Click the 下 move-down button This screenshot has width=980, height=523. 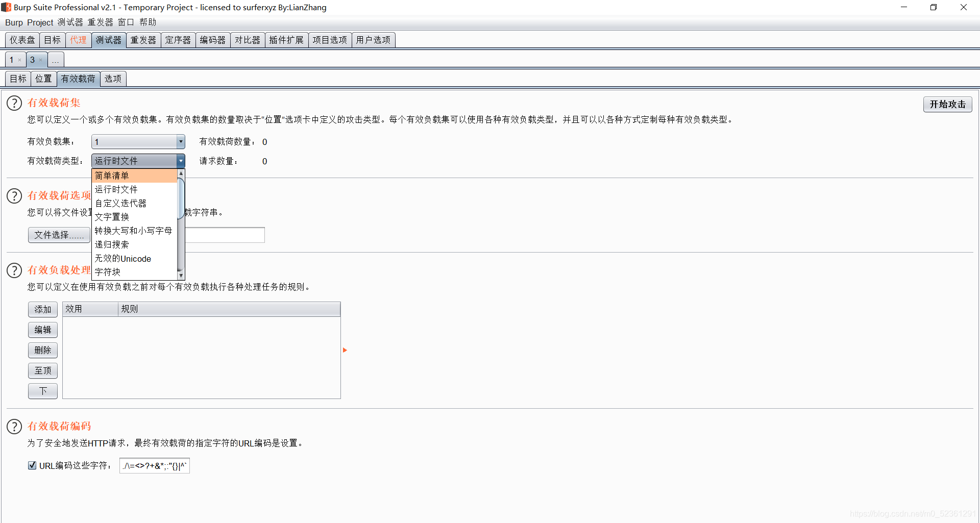(43, 391)
